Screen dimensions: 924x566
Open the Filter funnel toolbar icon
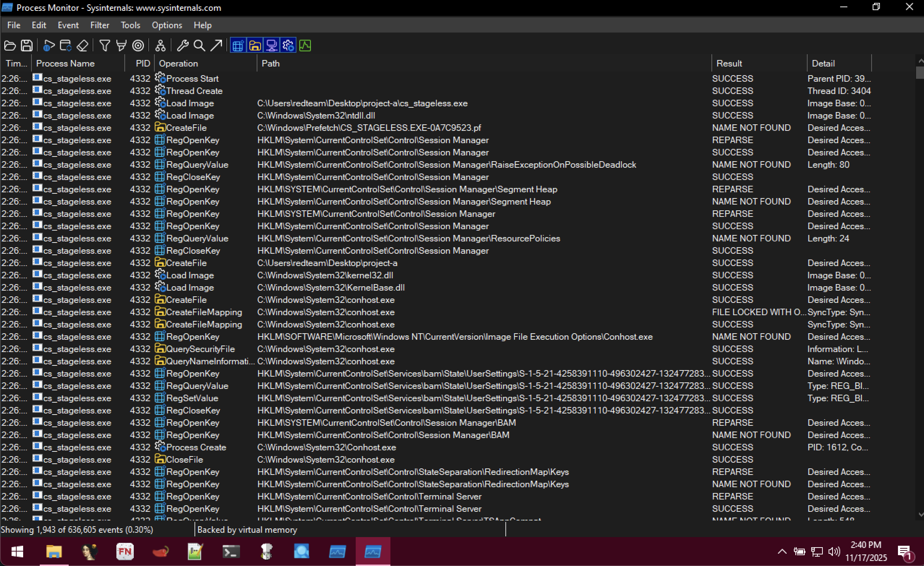[x=104, y=46]
